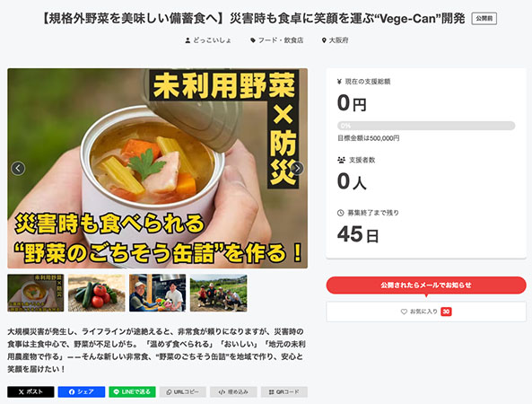Image resolution: width=532 pixels, height=404 pixels.
Task: Share on Facebook with シェア button
Action: pyautogui.click(x=82, y=391)
